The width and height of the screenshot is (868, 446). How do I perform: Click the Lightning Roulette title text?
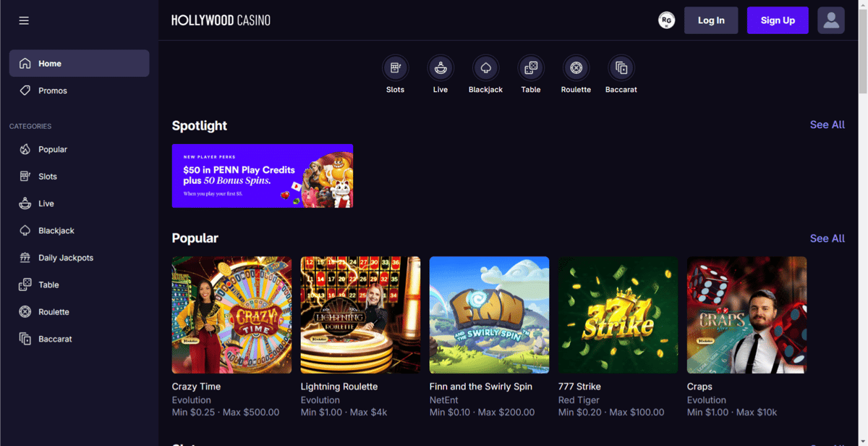click(x=339, y=387)
